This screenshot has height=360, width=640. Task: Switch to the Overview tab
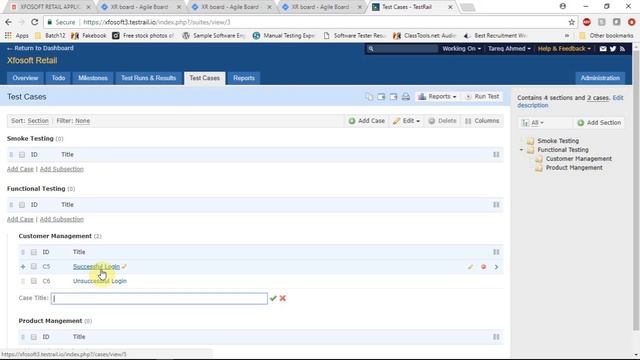click(25, 78)
